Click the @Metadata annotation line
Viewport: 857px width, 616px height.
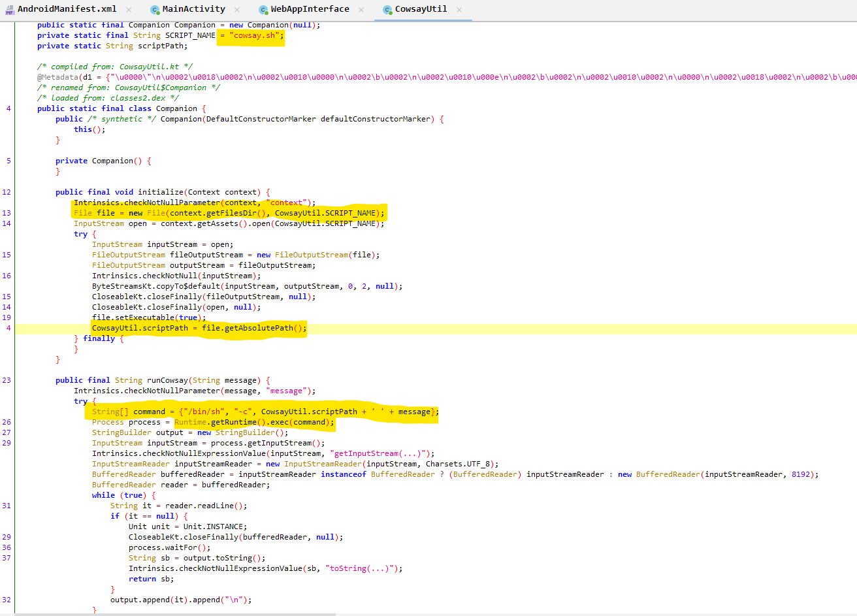447,77
